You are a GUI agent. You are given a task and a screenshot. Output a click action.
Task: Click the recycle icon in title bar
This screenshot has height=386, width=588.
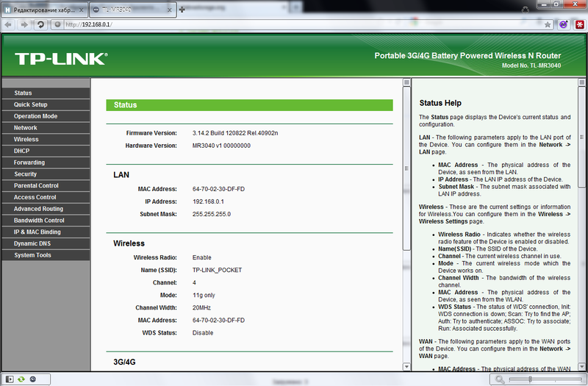(x=526, y=10)
